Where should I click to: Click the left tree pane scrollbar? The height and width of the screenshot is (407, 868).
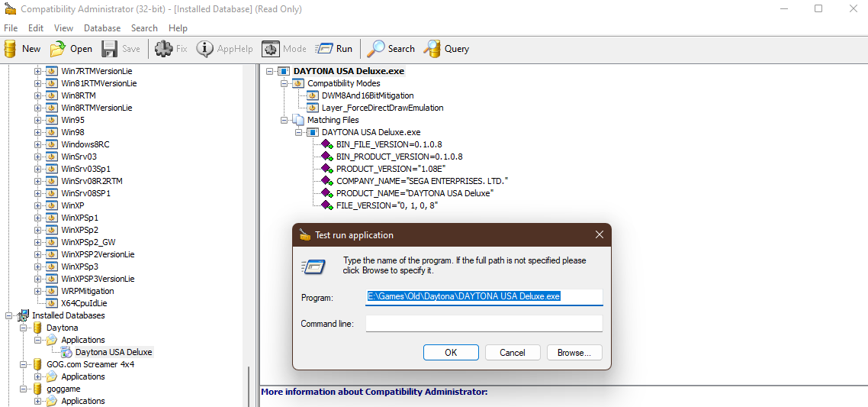(x=248, y=386)
